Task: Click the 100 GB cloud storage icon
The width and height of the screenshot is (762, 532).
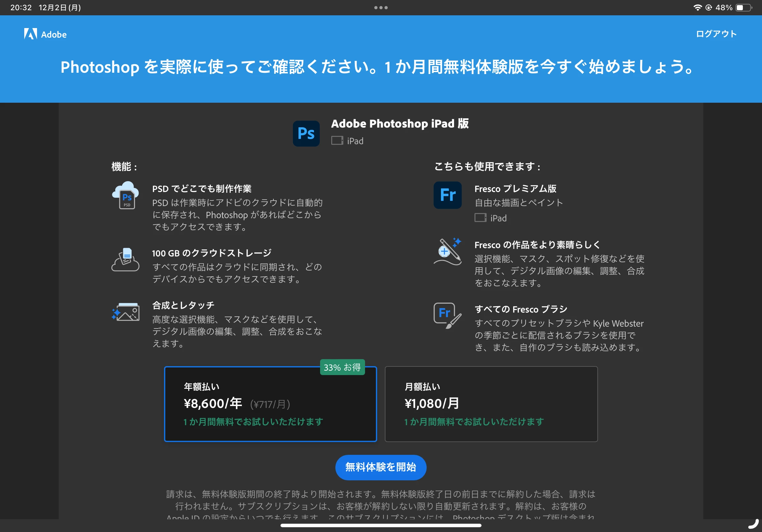Action: click(x=125, y=260)
